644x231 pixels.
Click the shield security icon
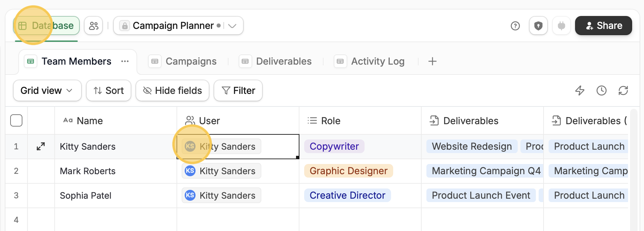point(538,26)
